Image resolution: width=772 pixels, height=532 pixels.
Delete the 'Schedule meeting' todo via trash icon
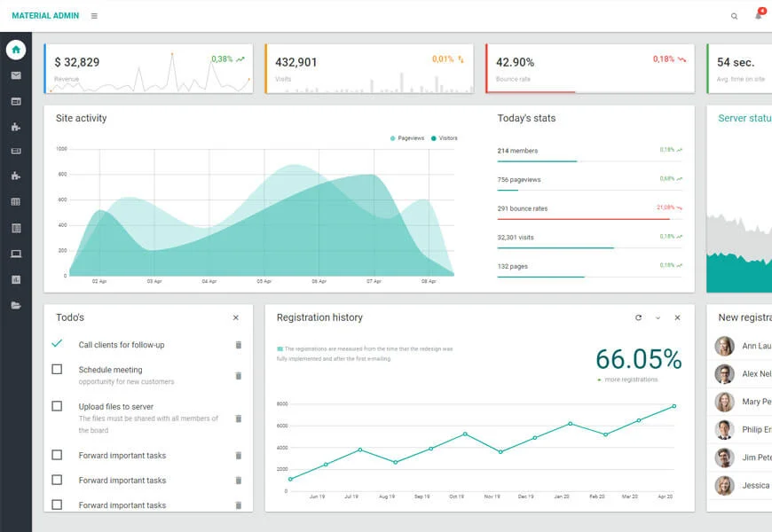(238, 376)
